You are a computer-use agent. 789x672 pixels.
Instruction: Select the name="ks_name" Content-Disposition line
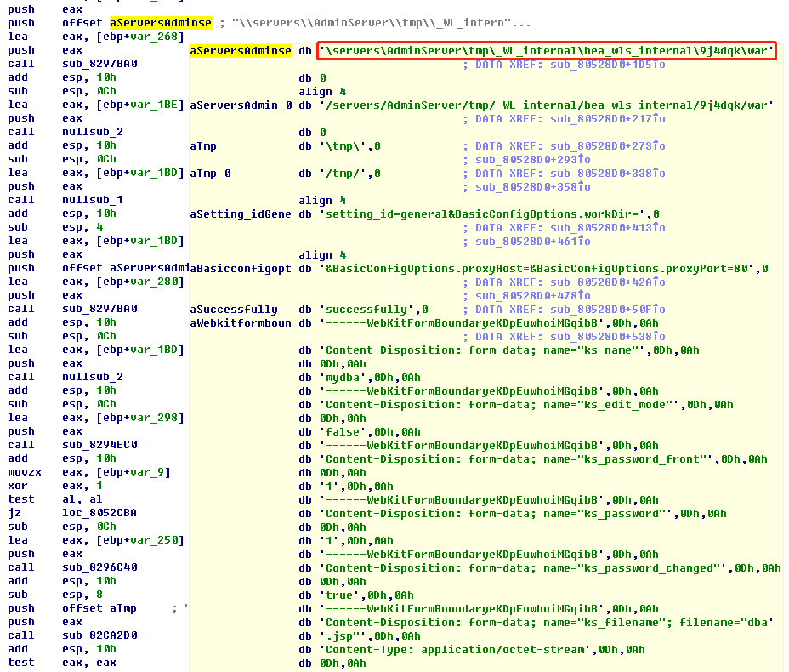509,350
